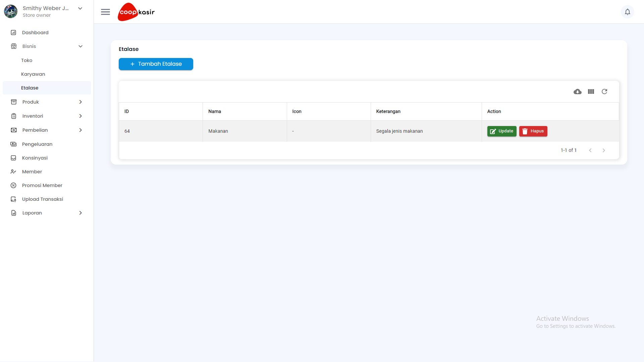The width and height of the screenshot is (644, 362).
Task: Click the store owner dropdown arrow
Action: click(x=81, y=8)
